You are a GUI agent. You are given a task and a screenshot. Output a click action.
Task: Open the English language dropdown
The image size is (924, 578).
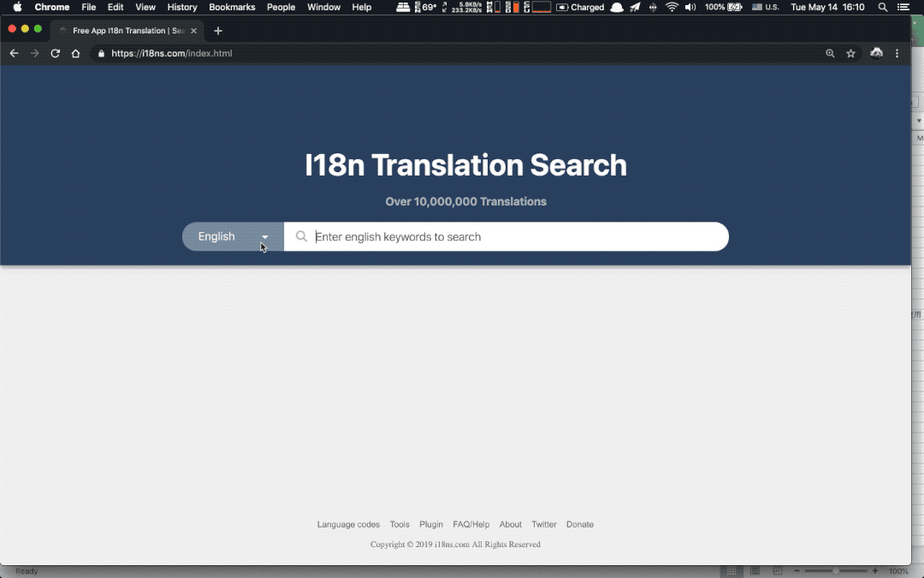click(233, 236)
